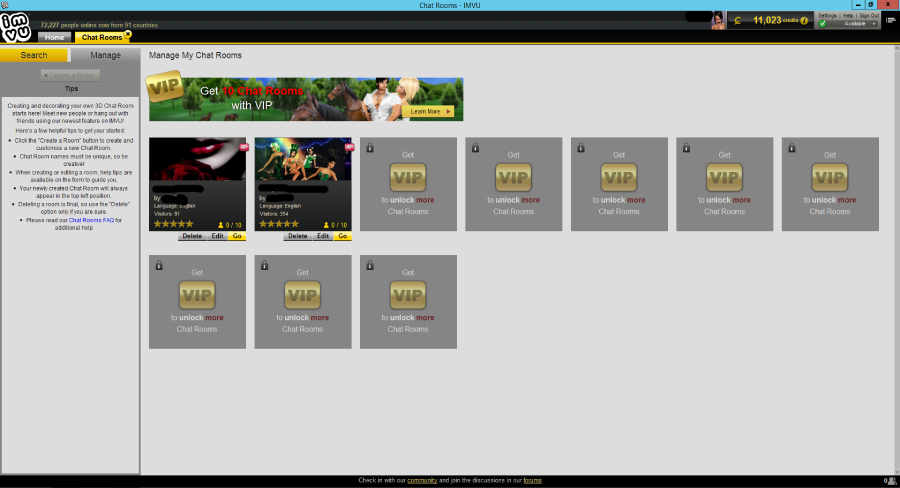Click the vertical scrollbar of the rooms panel
The height and width of the screenshot is (488, 900).
click(x=897, y=260)
